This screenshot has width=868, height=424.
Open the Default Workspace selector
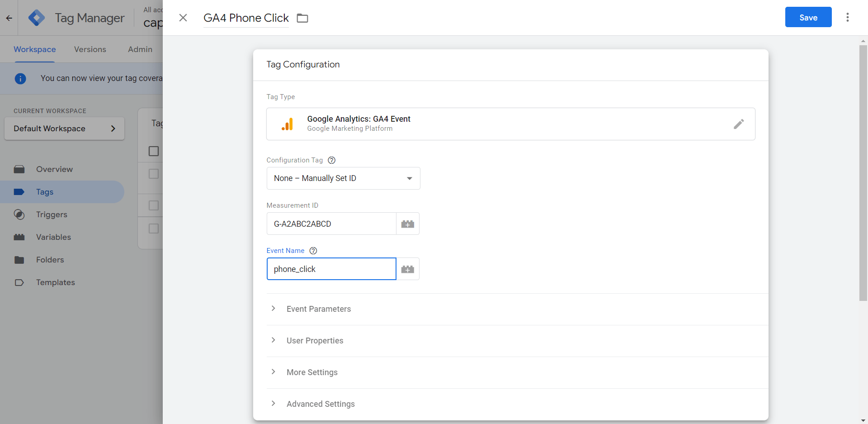point(64,129)
